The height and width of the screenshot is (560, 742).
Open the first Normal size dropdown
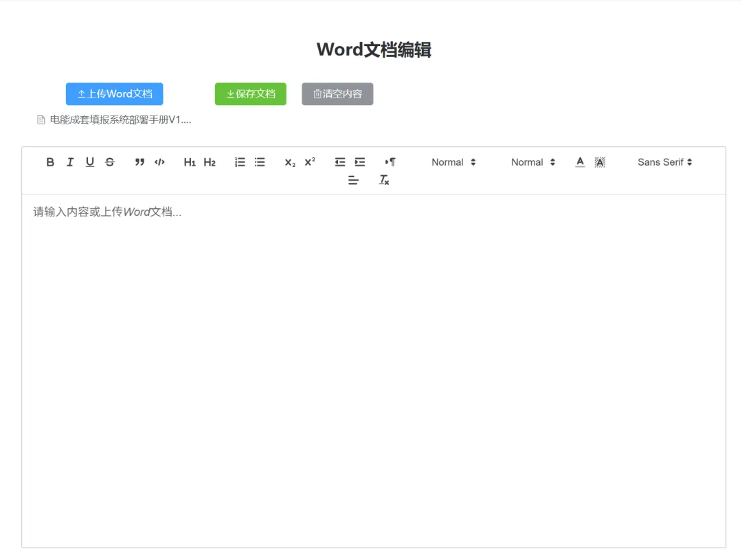[453, 162]
